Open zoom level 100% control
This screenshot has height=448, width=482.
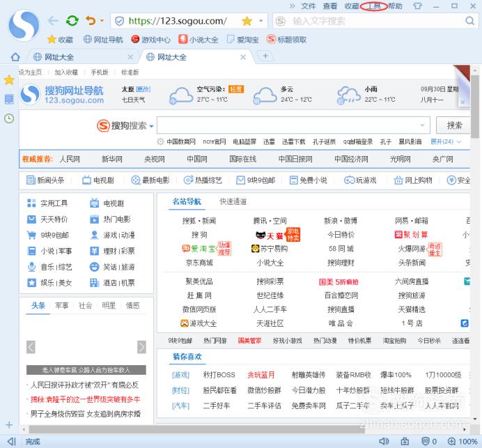(462, 442)
